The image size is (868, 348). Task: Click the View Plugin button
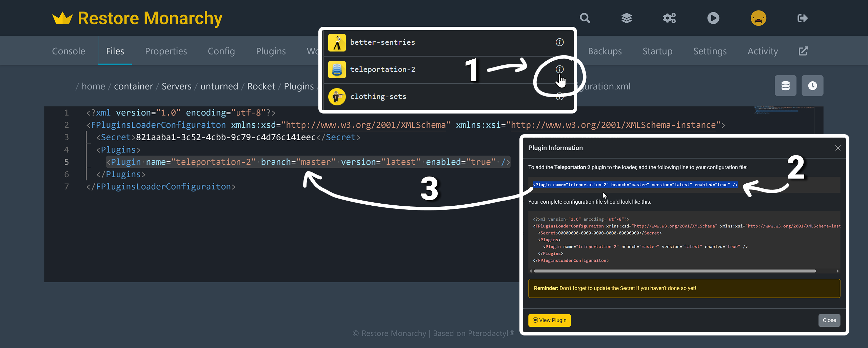click(x=549, y=320)
